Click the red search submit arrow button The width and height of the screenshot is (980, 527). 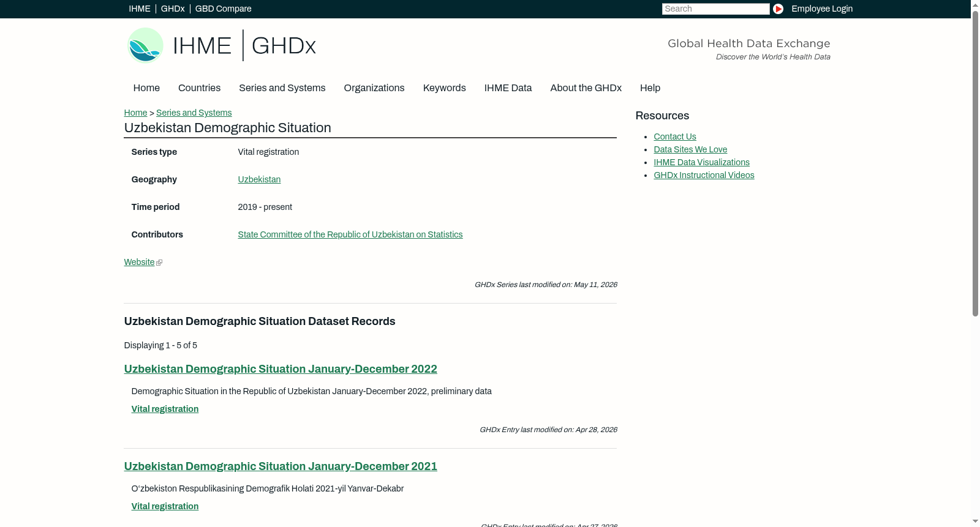(x=778, y=9)
